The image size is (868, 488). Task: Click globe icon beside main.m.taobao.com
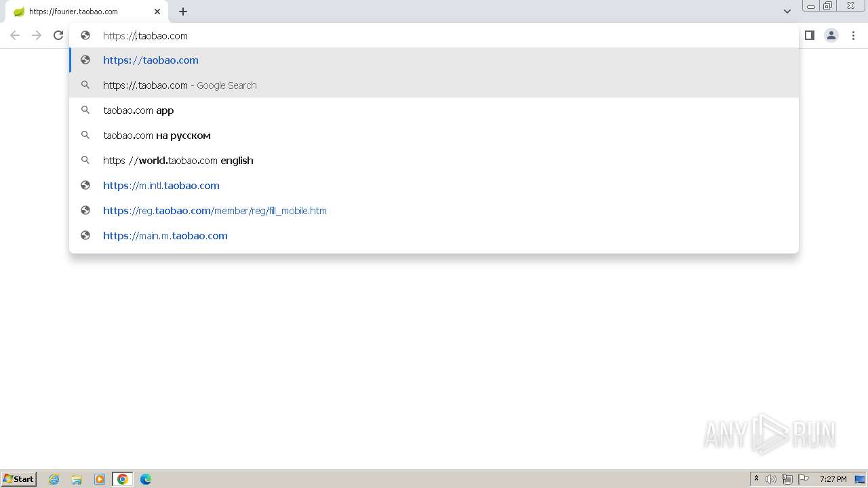click(x=85, y=235)
